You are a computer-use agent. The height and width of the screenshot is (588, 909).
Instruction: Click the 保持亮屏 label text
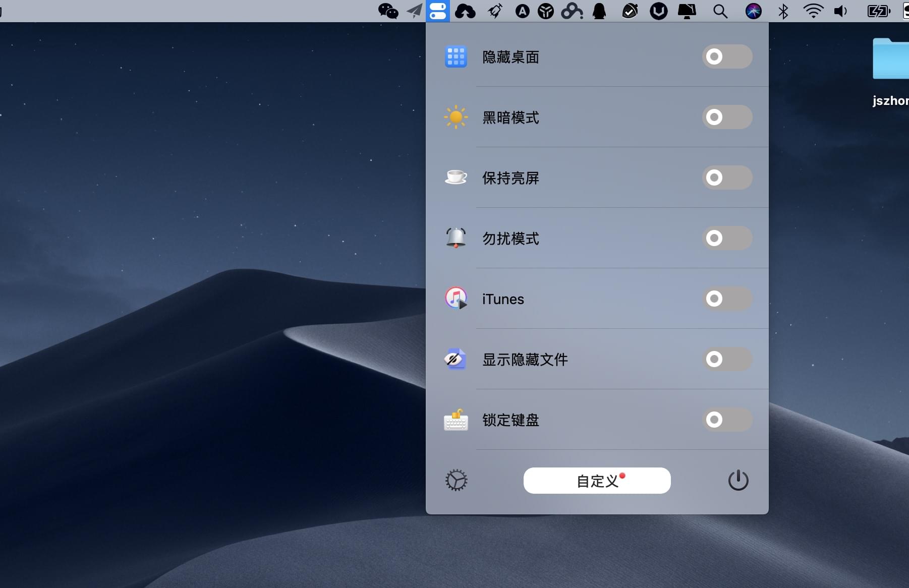pos(510,178)
